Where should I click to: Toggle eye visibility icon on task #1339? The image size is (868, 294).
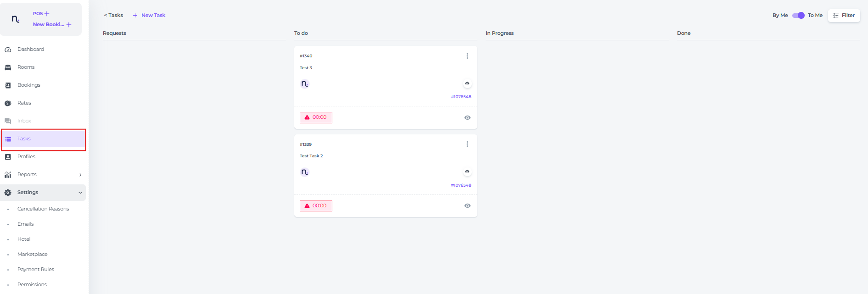click(x=467, y=206)
